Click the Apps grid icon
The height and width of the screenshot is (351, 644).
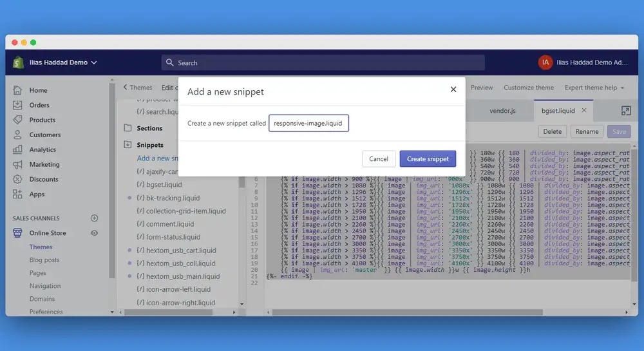[x=18, y=194]
